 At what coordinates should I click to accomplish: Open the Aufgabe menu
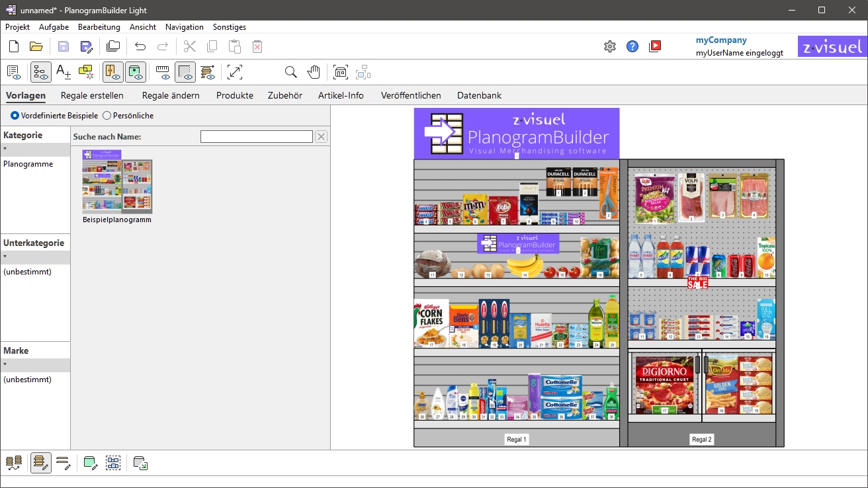[54, 27]
